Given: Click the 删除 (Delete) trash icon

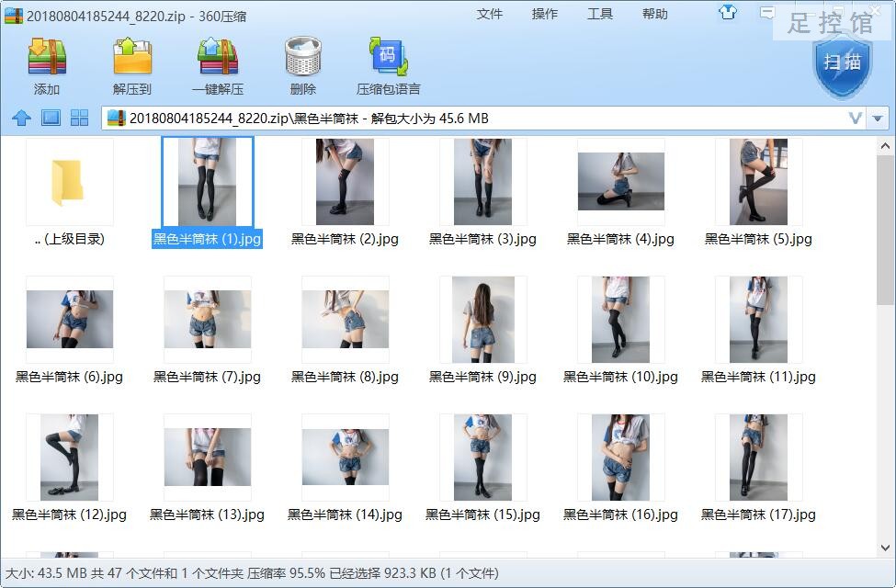Looking at the screenshot, I should click(x=303, y=57).
